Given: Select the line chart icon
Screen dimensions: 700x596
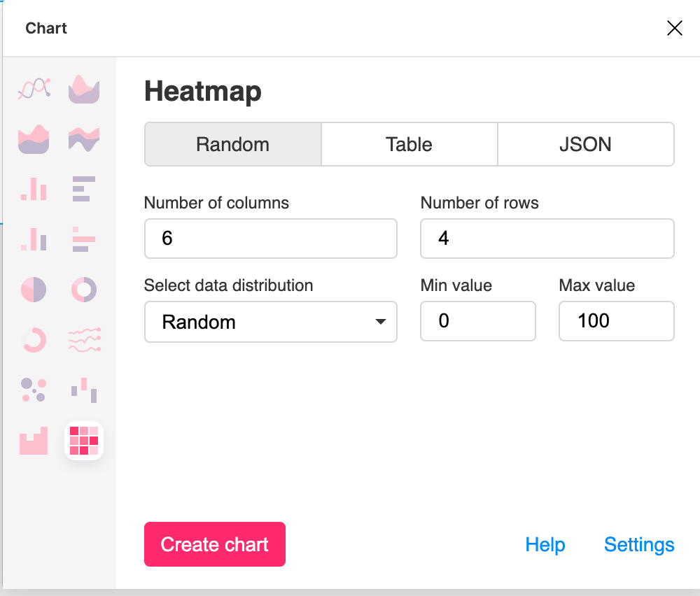Looking at the screenshot, I should point(34,89).
